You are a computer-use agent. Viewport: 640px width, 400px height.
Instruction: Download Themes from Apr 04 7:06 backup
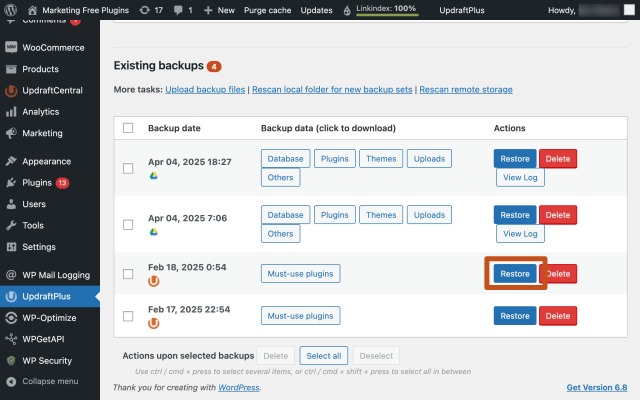(x=381, y=215)
